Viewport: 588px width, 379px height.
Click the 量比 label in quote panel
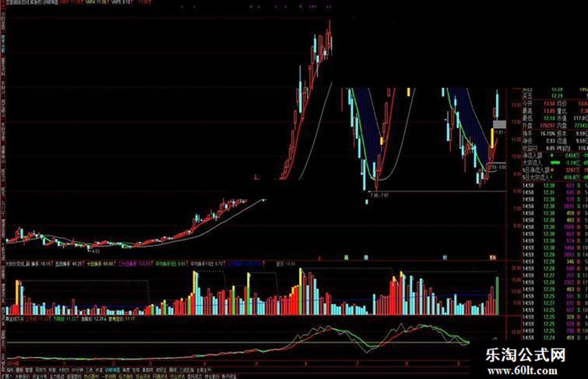pyautogui.click(x=562, y=111)
